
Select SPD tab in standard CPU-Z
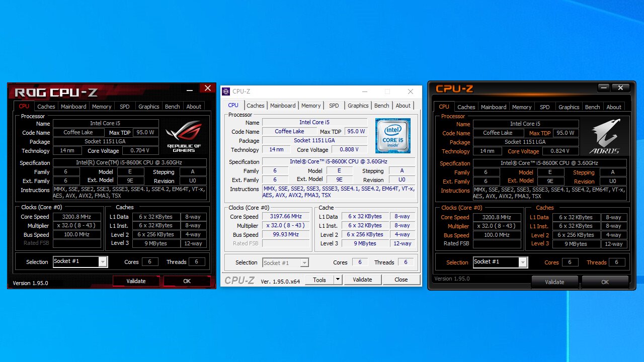(x=334, y=106)
